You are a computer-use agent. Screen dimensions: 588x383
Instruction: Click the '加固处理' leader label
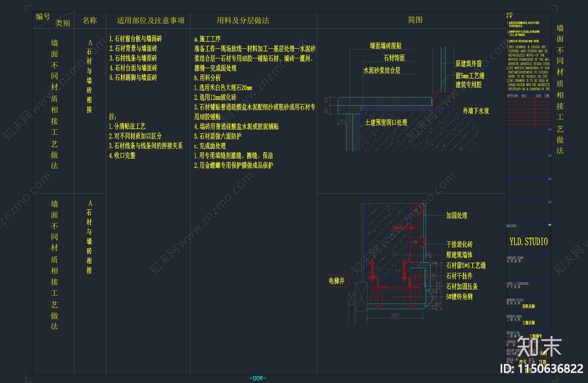point(457,216)
